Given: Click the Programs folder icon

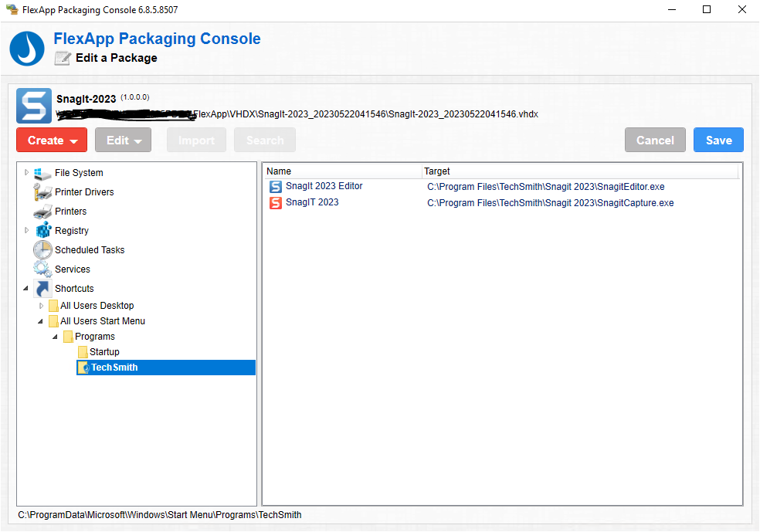Looking at the screenshot, I should (x=68, y=337).
